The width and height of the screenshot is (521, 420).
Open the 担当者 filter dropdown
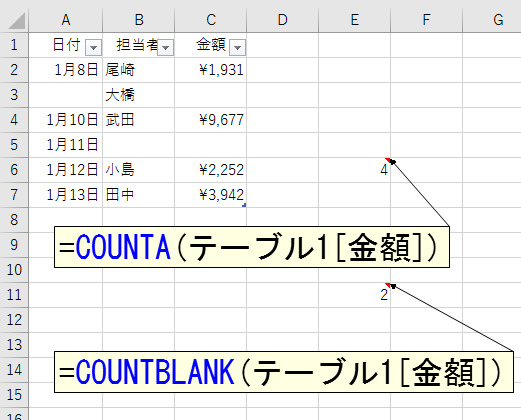165,47
